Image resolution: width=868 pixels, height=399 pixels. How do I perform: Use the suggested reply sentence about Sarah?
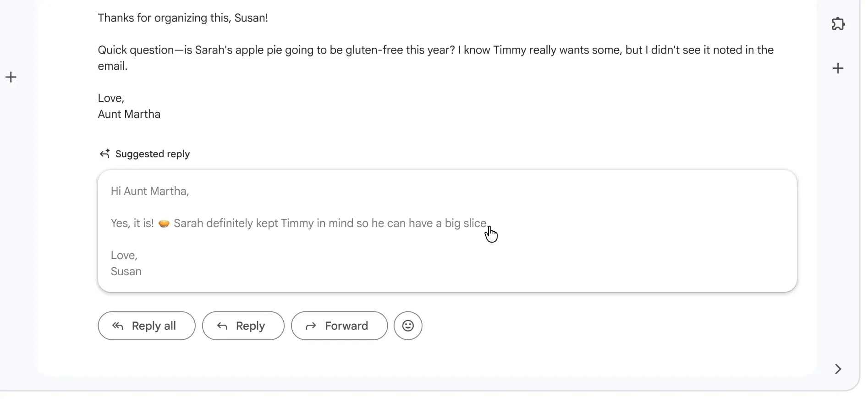coord(330,223)
